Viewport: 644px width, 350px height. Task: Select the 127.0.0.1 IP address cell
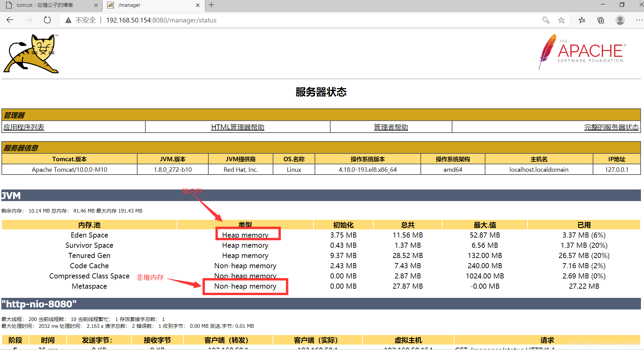[x=616, y=169]
